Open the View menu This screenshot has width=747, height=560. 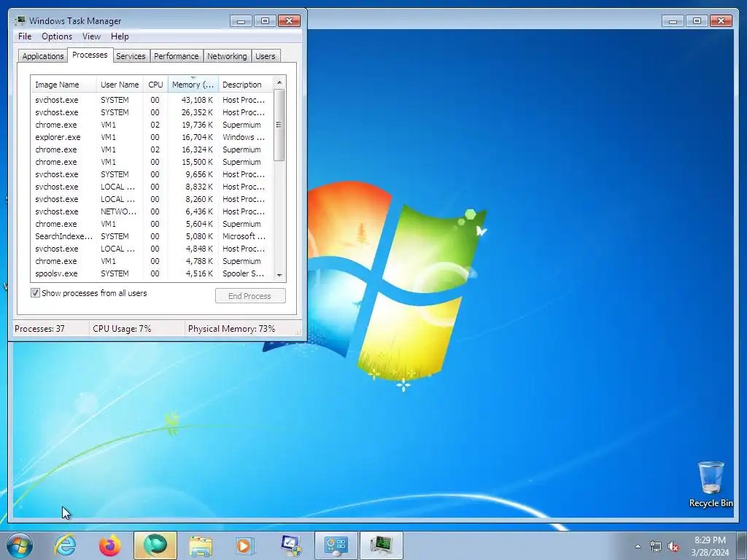click(x=91, y=36)
